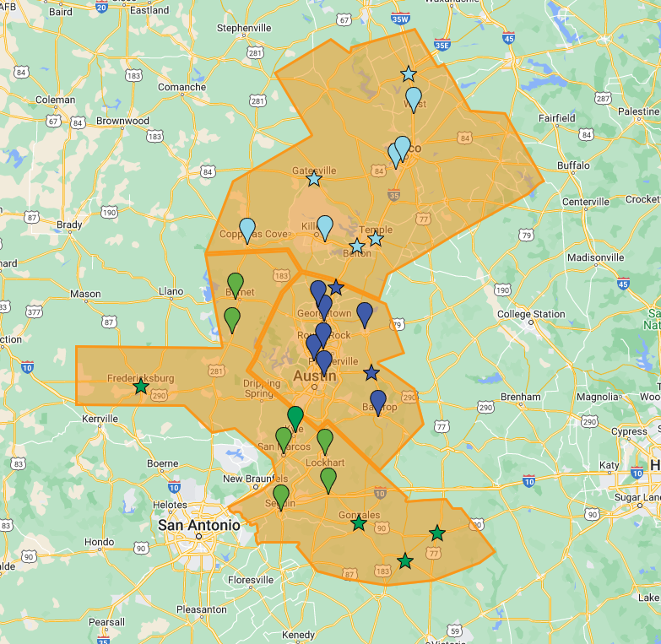Click the Mason label
The height and width of the screenshot is (644, 661).
pyautogui.click(x=85, y=294)
